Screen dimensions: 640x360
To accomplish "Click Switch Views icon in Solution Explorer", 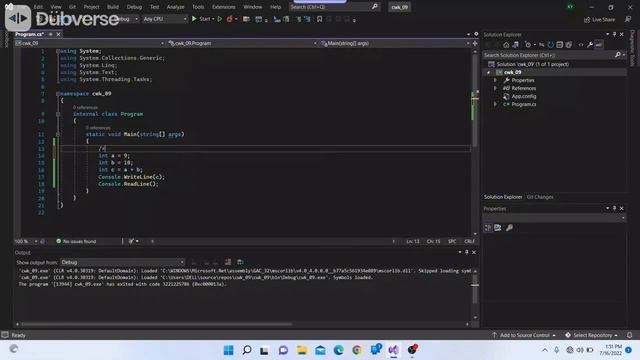I will coord(516,45).
